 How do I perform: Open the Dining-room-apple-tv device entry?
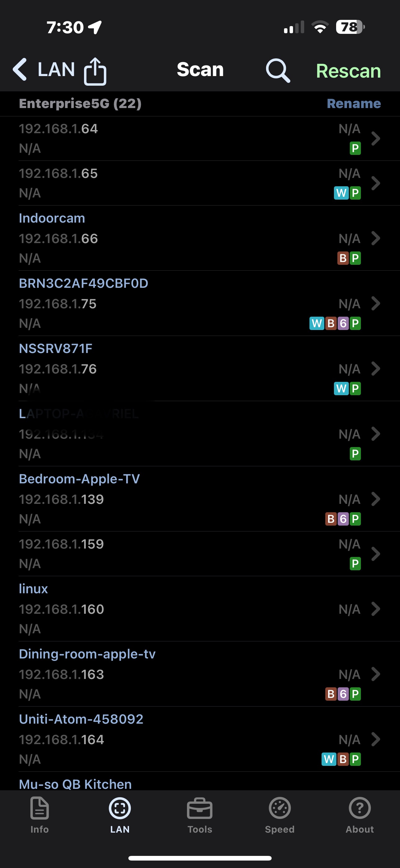tap(168, 674)
